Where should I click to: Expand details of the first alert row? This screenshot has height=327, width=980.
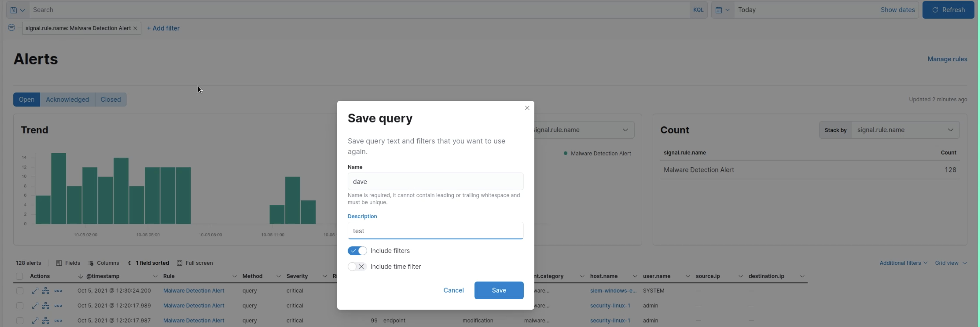click(x=35, y=290)
